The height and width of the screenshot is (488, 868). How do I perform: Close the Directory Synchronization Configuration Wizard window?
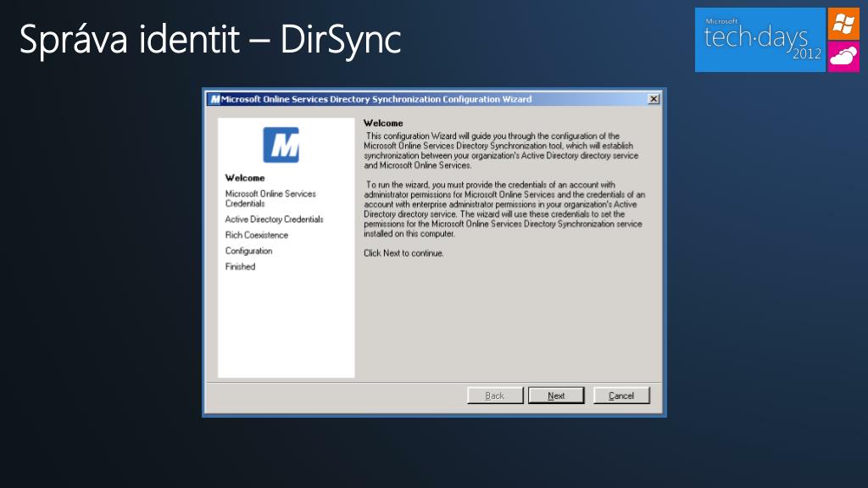[x=654, y=99]
